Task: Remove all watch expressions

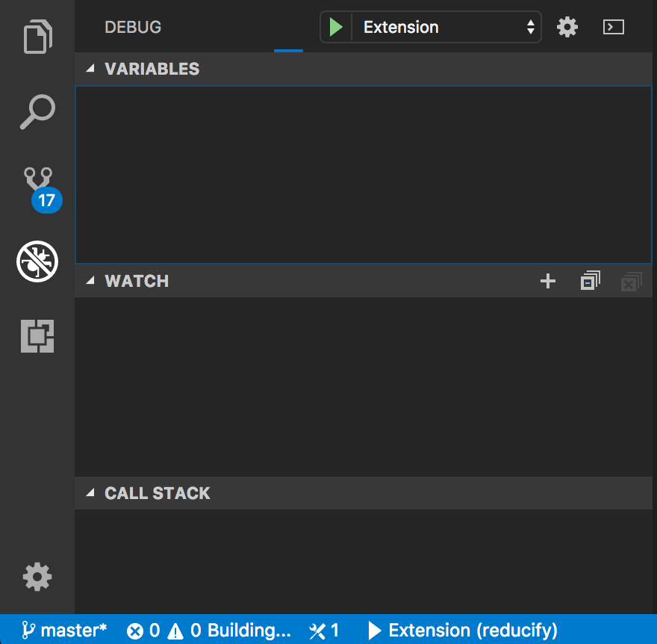Action: 630,281
